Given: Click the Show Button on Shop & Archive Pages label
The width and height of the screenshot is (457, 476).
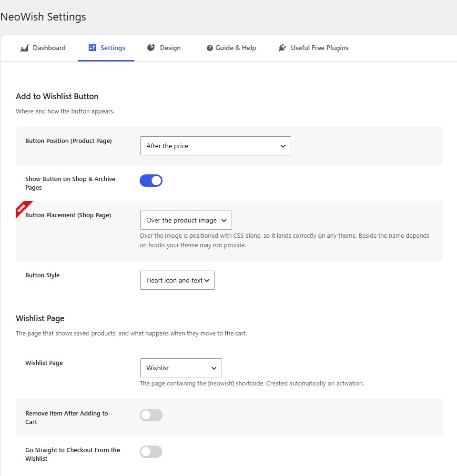Looking at the screenshot, I should click(x=70, y=183).
